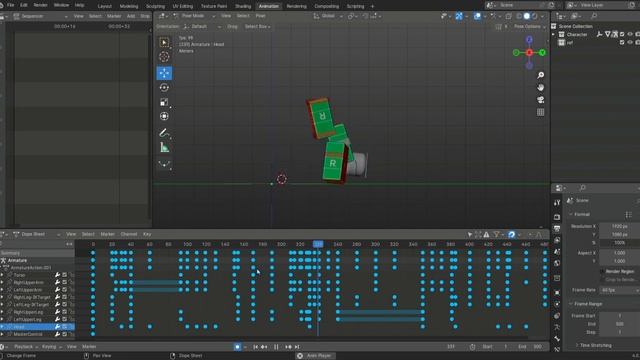Switch to the Rendering workspace tab
The image size is (640, 360).
point(296,6)
